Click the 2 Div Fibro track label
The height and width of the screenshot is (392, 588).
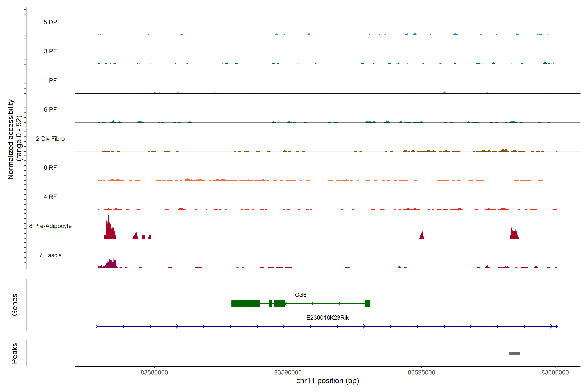pos(50,139)
